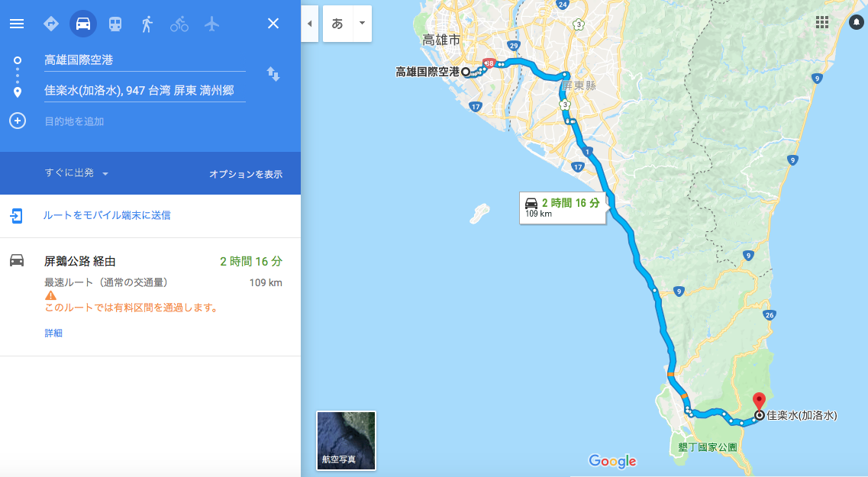Open the 詳細 route details link
Screen dimensions: 868x477
click(x=53, y=333)
